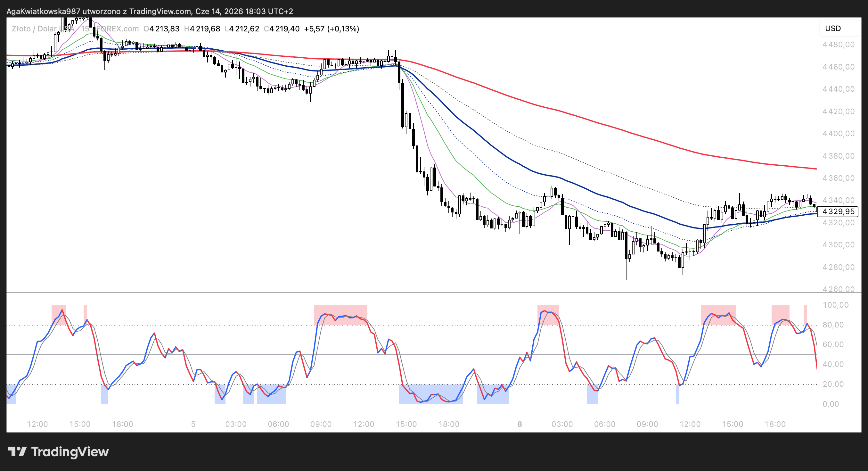
Task: Click the 4 420,00 price axis label
Action: (x=838, y=111)
